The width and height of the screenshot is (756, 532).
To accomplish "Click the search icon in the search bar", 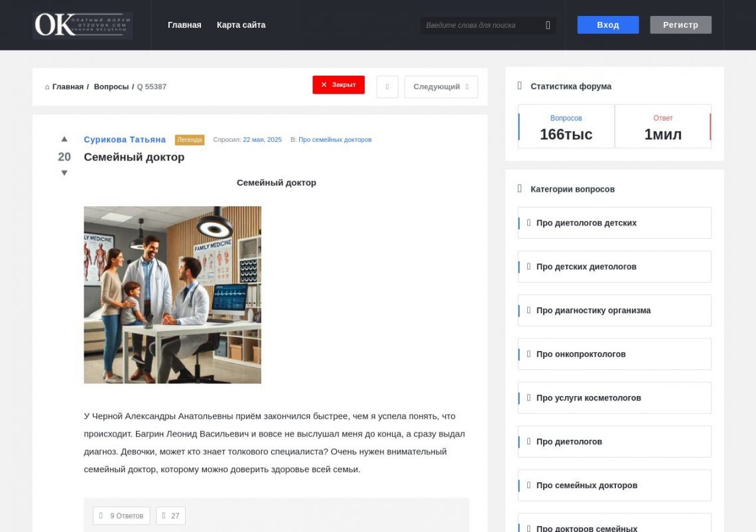I will (546, 25).
